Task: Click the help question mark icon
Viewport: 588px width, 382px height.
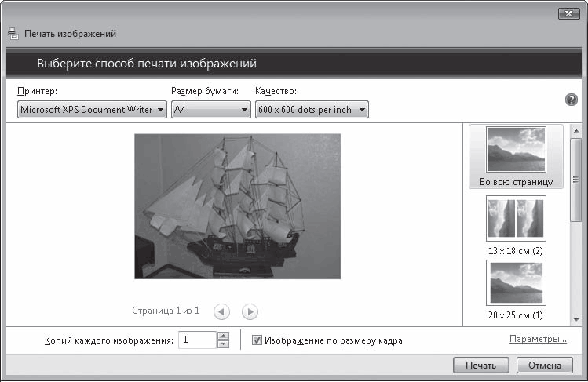Action: point(572,100)
